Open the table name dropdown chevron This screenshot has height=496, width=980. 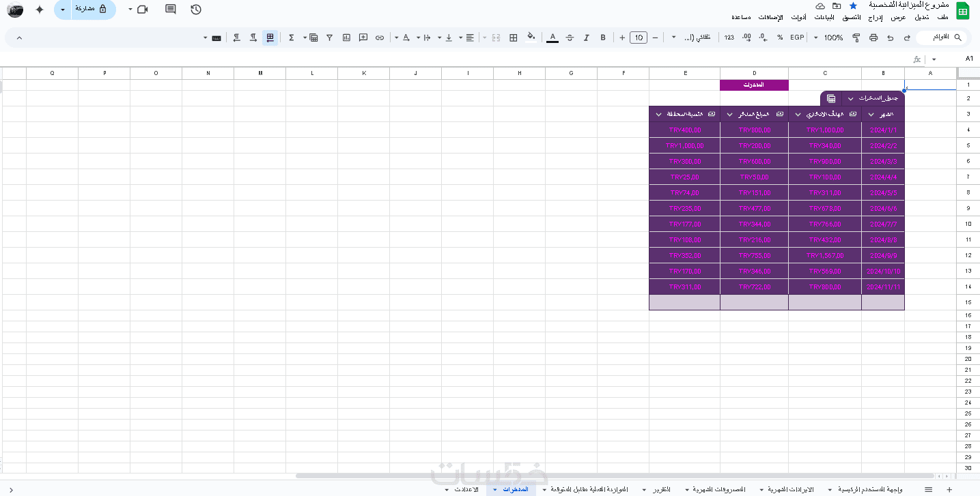click(850, 99)
